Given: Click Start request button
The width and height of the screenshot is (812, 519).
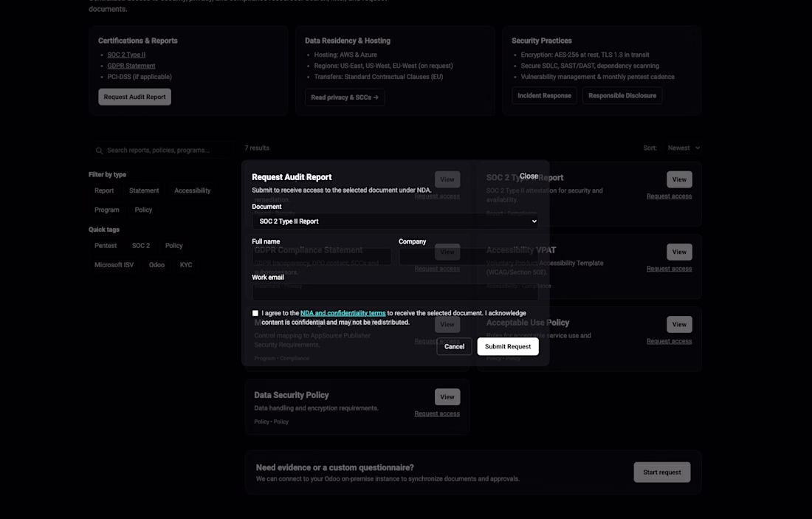Looking at the screenshot, I should (661, 472).
